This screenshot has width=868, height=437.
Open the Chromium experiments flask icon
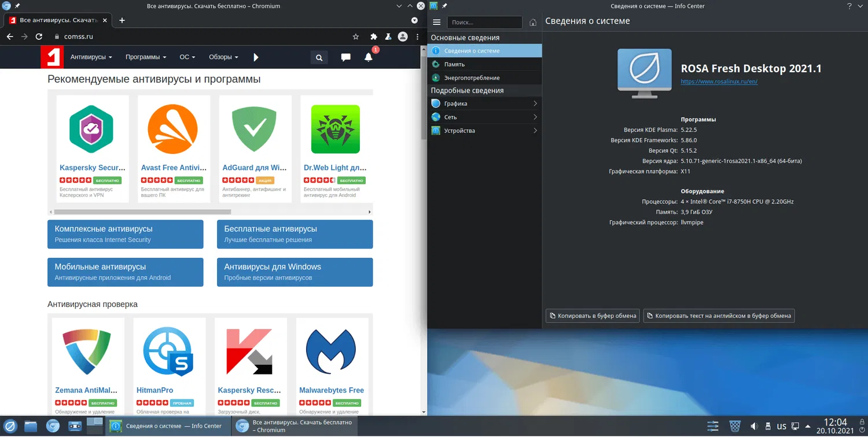tap(388, 36)
